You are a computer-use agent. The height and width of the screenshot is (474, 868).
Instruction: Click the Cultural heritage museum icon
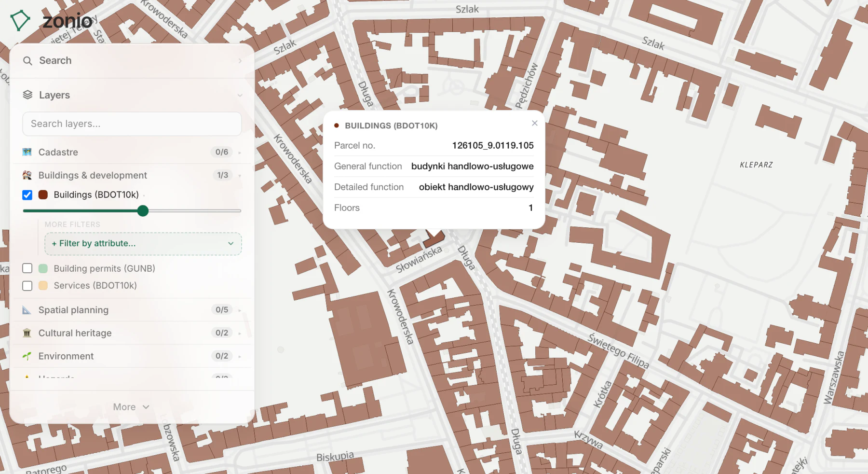point(27,333)
